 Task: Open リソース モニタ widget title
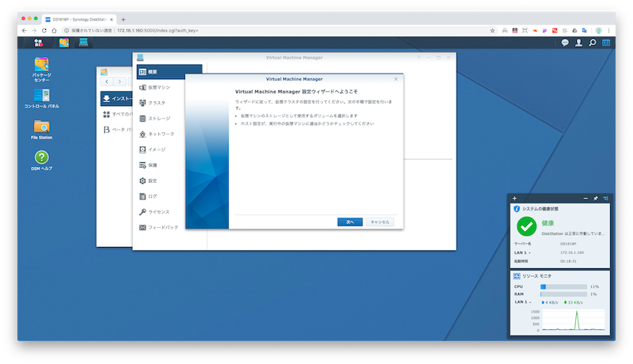click(x=536, y=276)
